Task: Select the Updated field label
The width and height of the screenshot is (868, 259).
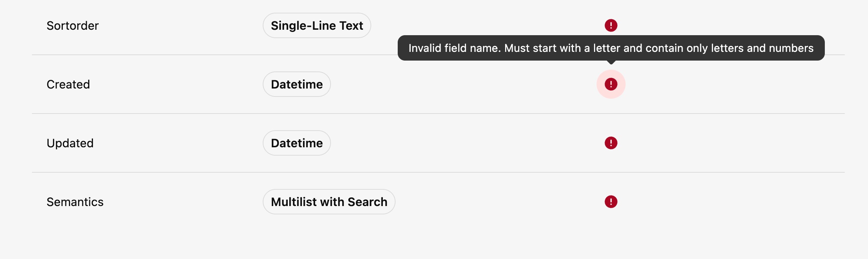Action: 70,143
